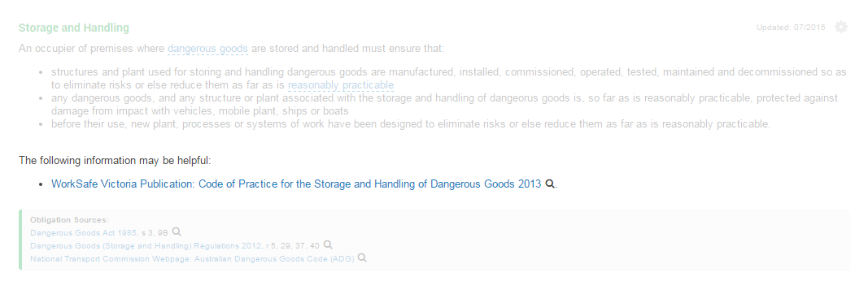Select the bullet about structures and plant
Viewport: 868px width, 294px height.
[448, 79]
